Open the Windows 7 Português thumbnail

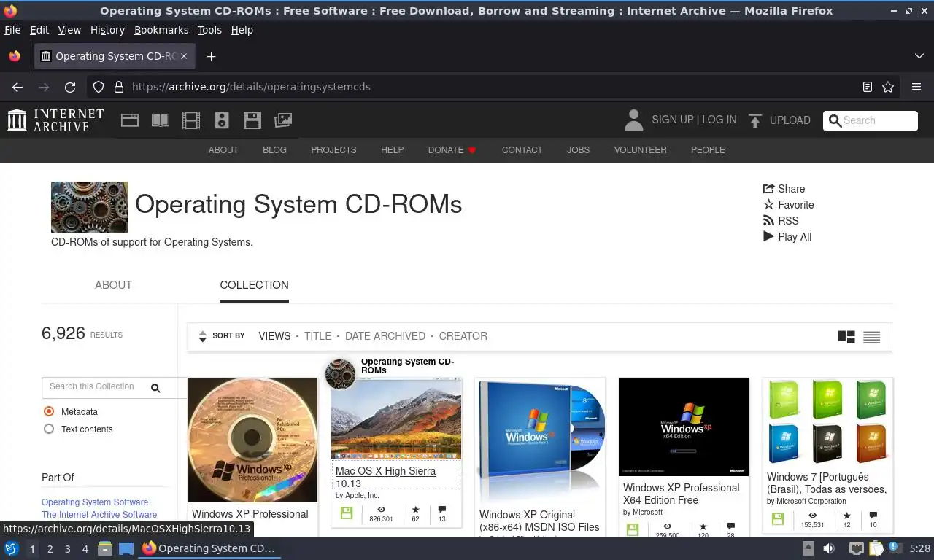point(827,422)
